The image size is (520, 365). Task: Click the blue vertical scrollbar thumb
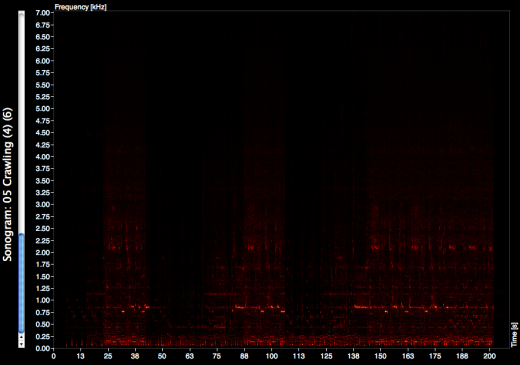(21, 283)
